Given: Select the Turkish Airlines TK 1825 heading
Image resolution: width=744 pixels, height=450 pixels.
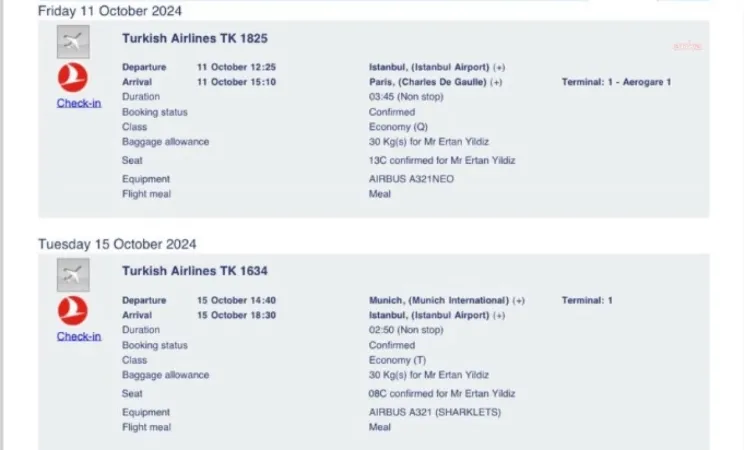Looking at the screenshot, I should pyautogui.click(x=195, y=39).
